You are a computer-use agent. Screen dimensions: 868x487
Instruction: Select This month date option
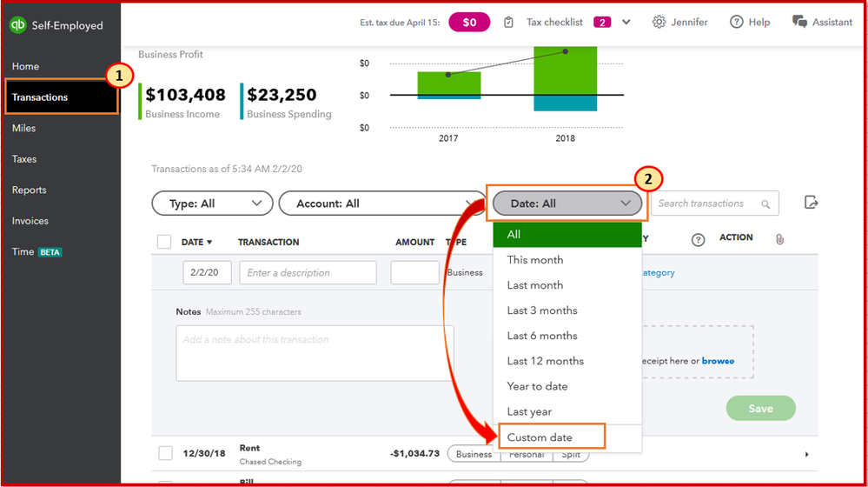click(x=567, y=260)
